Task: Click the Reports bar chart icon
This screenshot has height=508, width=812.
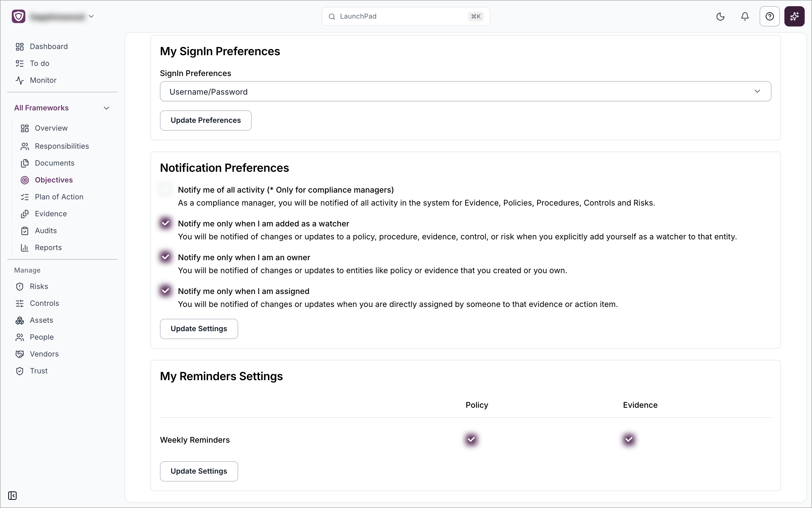Action: tap(25, 248)
